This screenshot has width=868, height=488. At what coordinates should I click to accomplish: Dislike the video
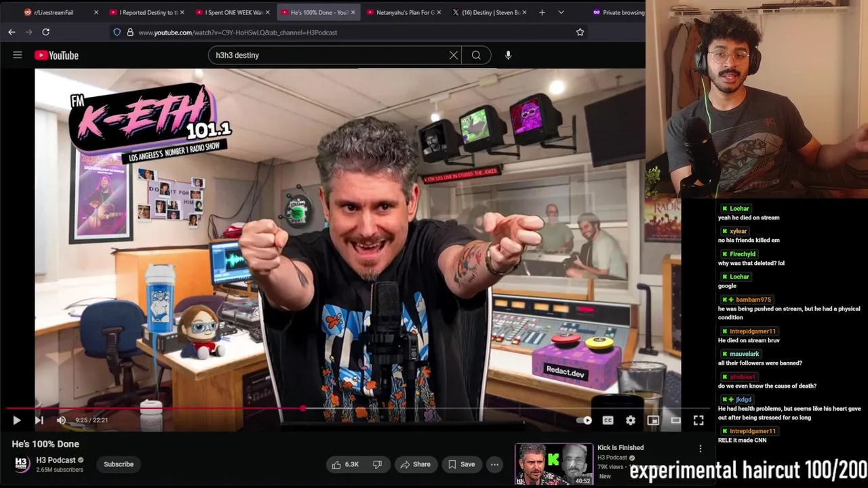click(x=377, y=464)
